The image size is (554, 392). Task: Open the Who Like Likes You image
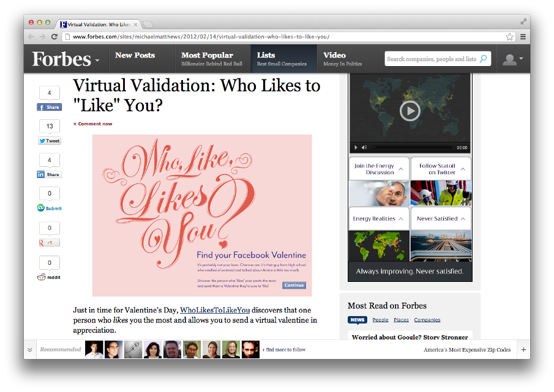point(202,215)
